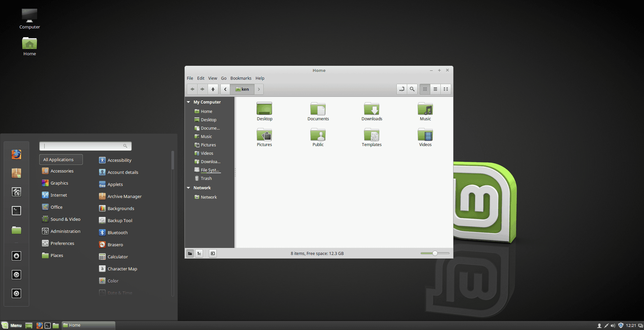Open the Go menu
Image resolution: width=644 pixels, height=330 pixels.
click(224, 78)
